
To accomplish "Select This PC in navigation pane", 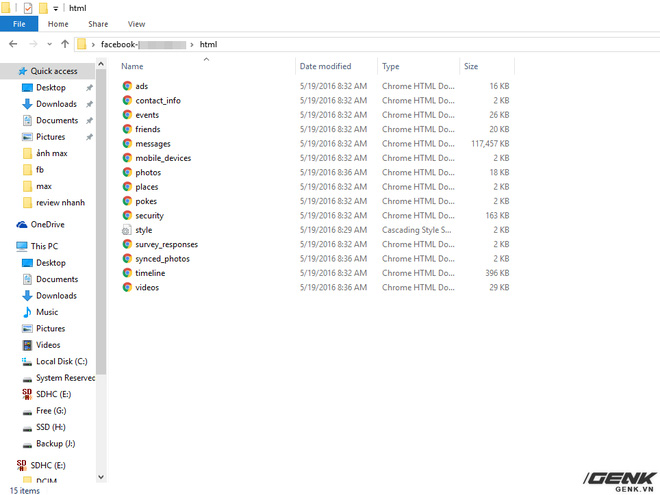I will (x=44, y=246).
